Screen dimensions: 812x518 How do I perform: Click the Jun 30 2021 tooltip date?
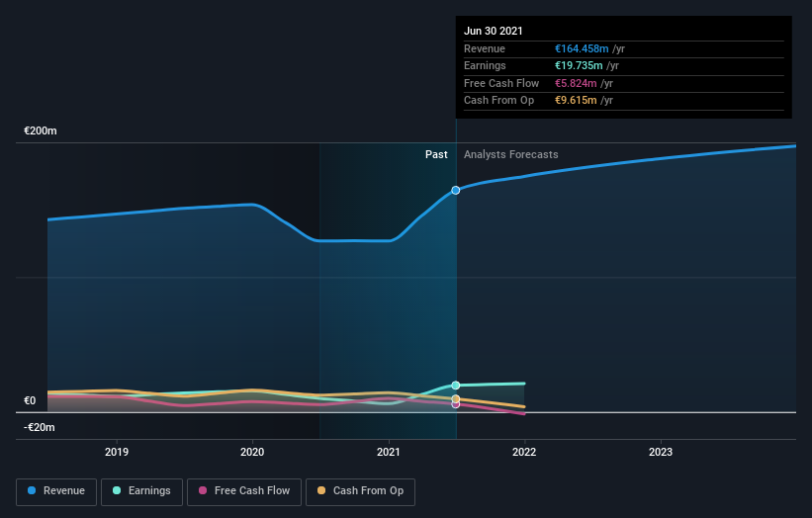click(494, 31)
